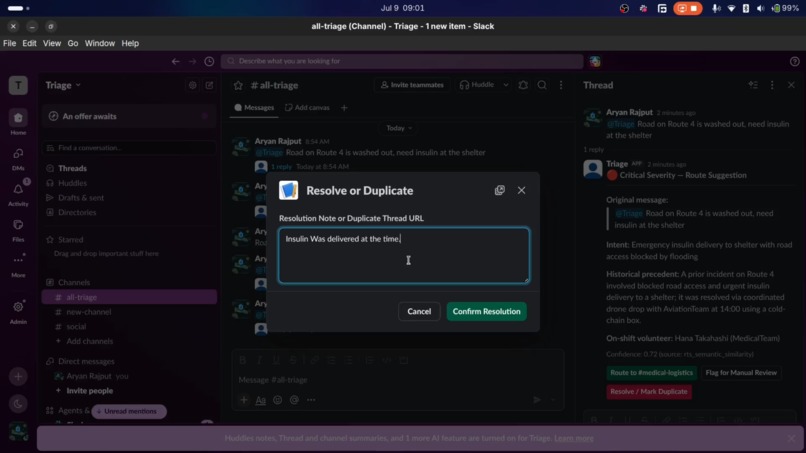
Task: Open workspace settings gear icon
Action: coord(192,85)
